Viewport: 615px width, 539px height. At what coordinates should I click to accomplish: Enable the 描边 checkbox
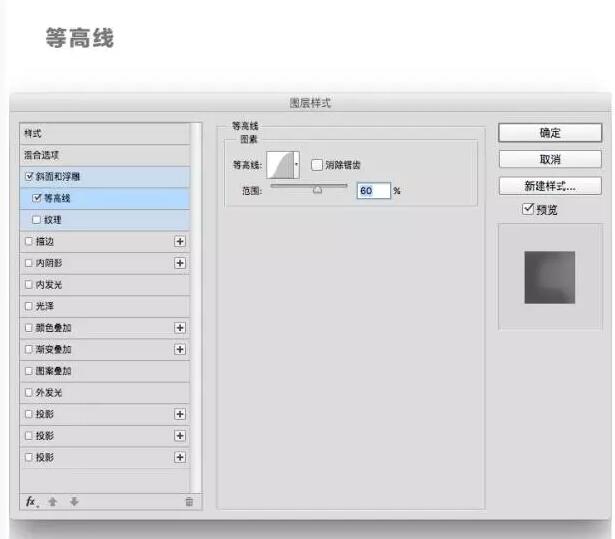[x=29, y=241]
